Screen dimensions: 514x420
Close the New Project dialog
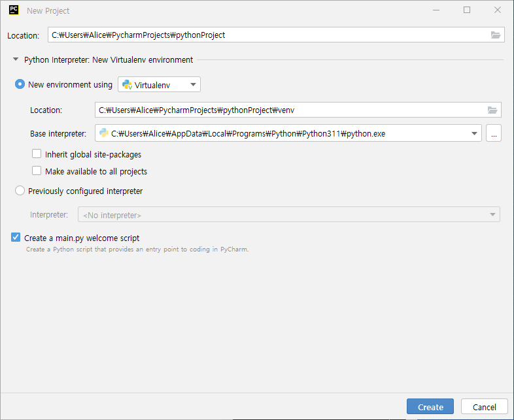497,10
